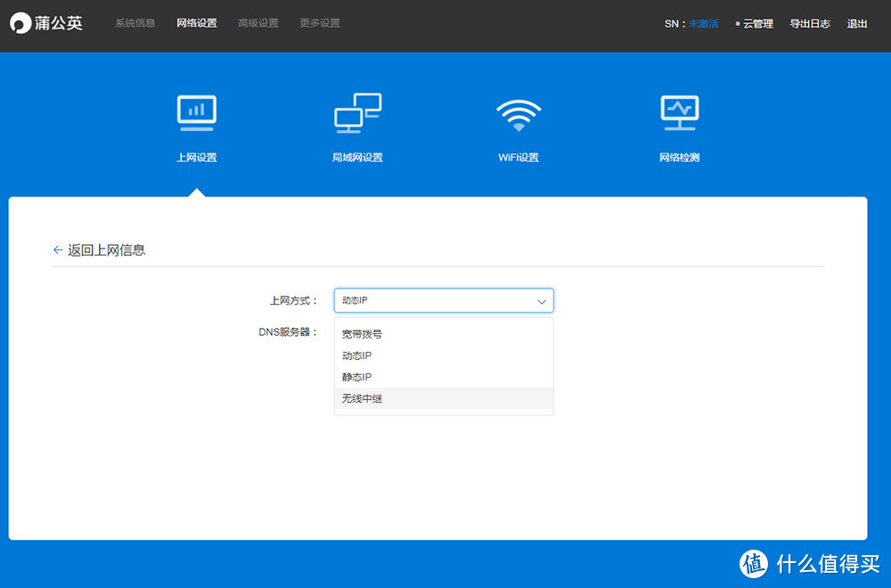Select the 局域网设置 icon
891x588 pixels.
click(x=357, y=113)
